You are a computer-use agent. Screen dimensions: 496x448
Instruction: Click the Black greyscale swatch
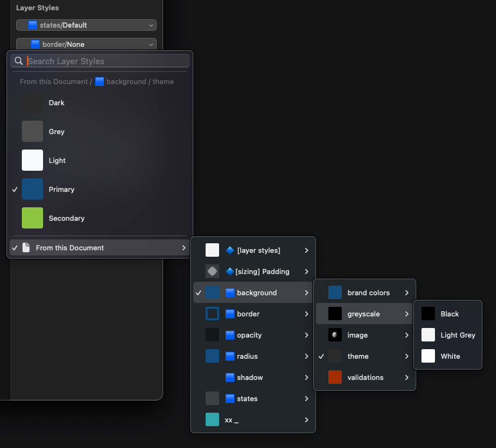point(428,314)
